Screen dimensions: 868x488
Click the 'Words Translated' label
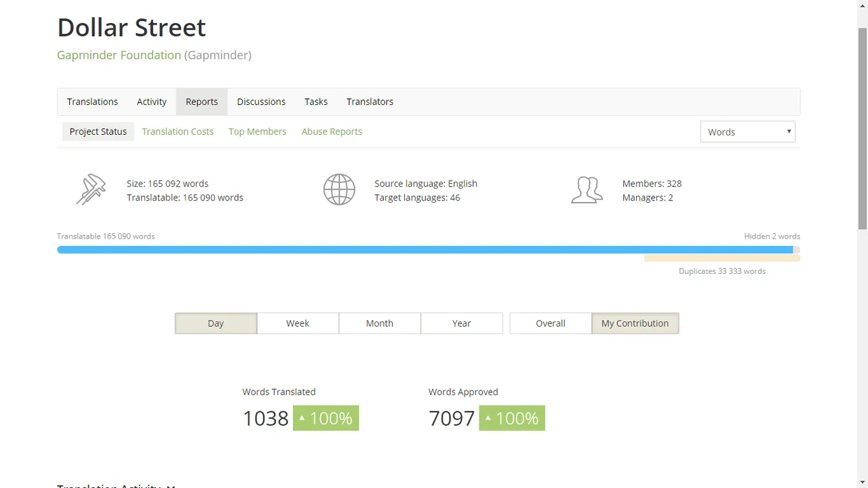click(279, 392)
